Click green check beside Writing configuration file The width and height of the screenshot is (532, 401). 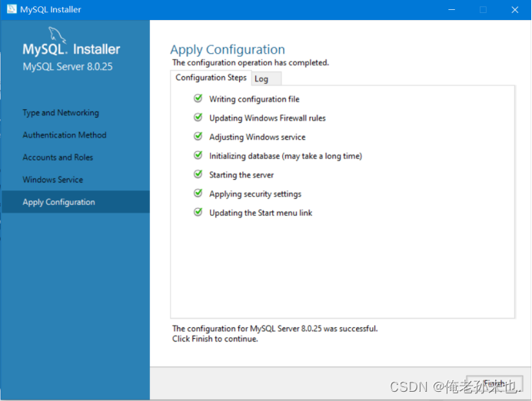click(x=198, y=98)
